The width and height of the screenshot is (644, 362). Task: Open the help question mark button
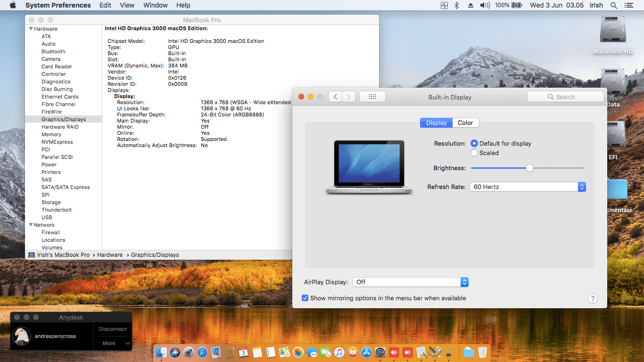593,298
